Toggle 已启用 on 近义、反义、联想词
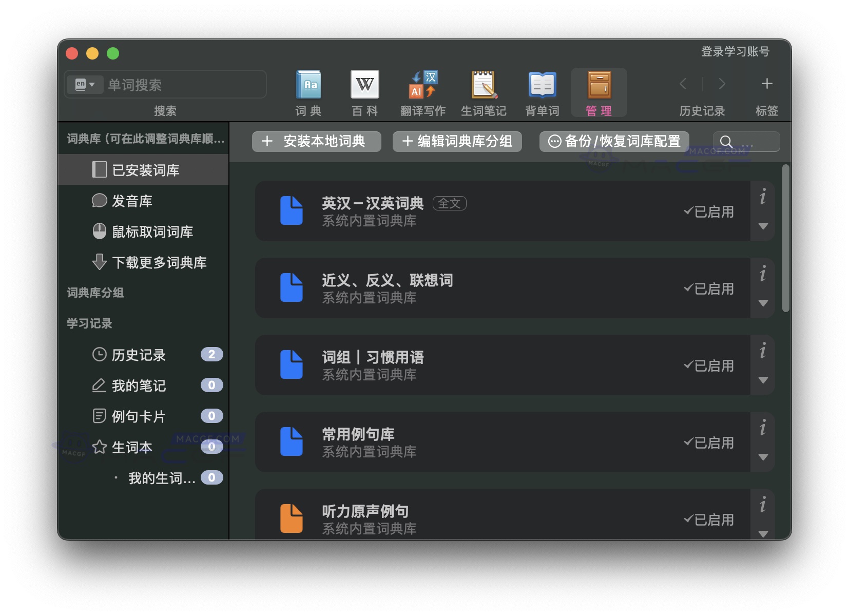 click(x=709, y=288)
